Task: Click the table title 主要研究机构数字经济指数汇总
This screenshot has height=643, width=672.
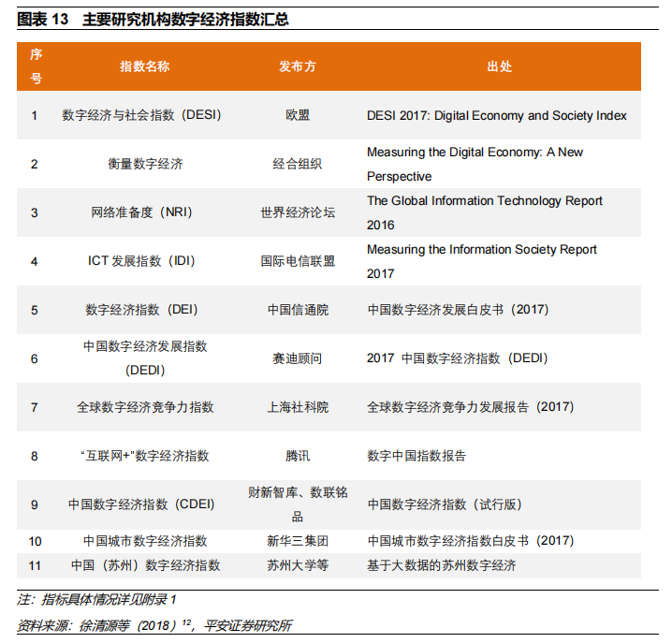Action: [185, 20]
